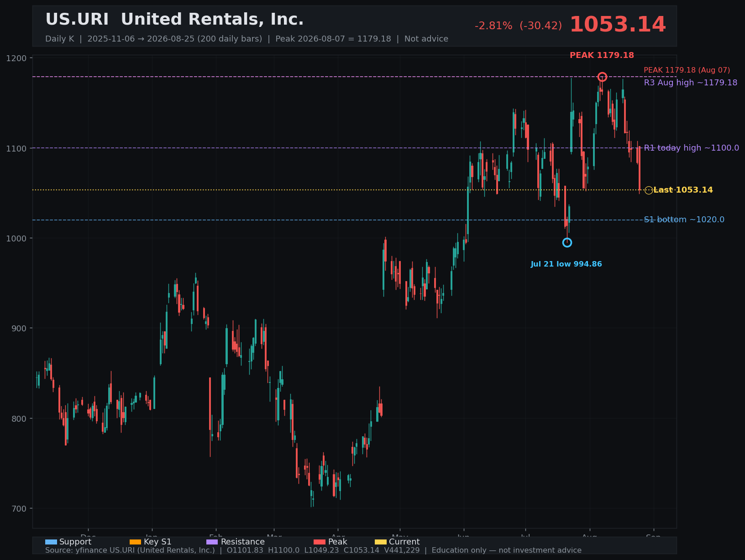
Task: Click the 'US.URI United Rentals, Inc.' title
Action: tap(174, 20)
